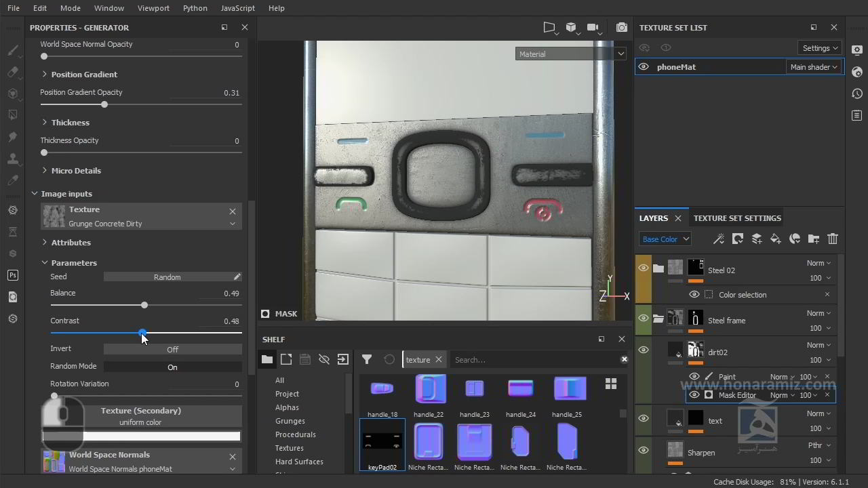Open the Main shader dropdown

[x=814, y=67]
